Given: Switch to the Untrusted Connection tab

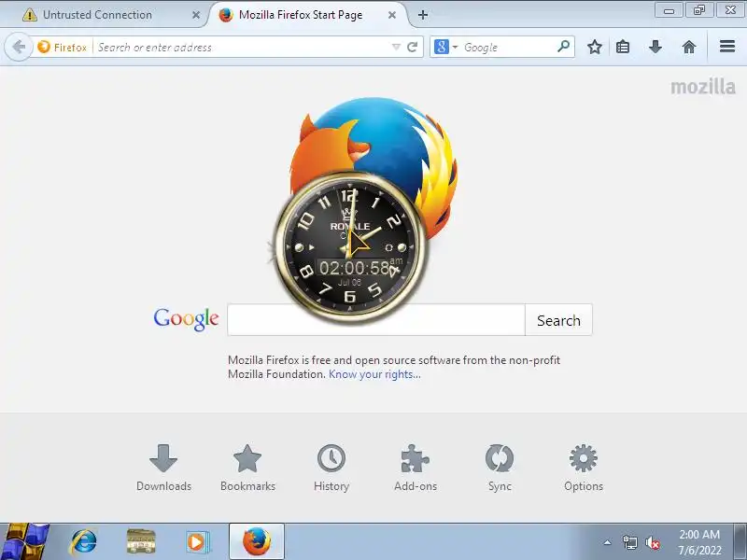Looking at the screenshot, I should [104, 15].
